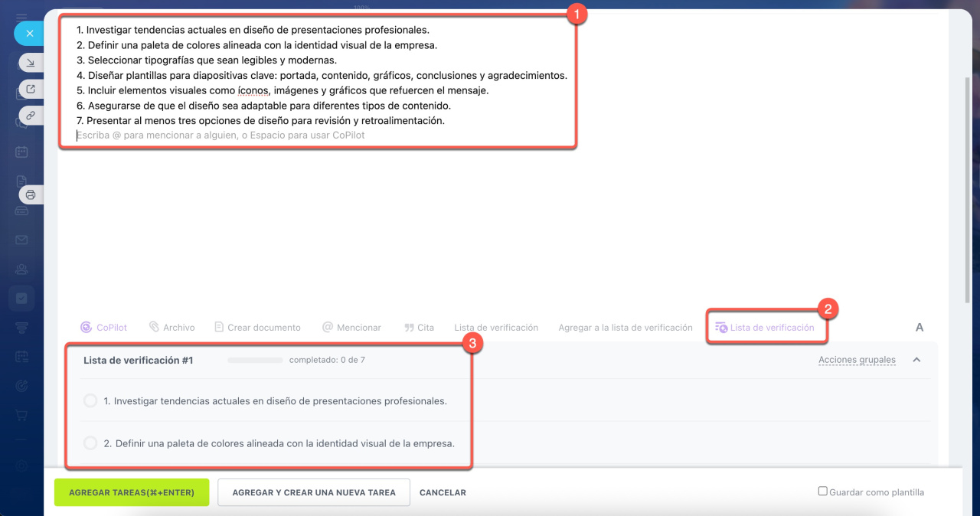Viewport: 980px width, 516px height.
Task: Click Agregar a la lista de verificación
Action: (x=625, y=328)
